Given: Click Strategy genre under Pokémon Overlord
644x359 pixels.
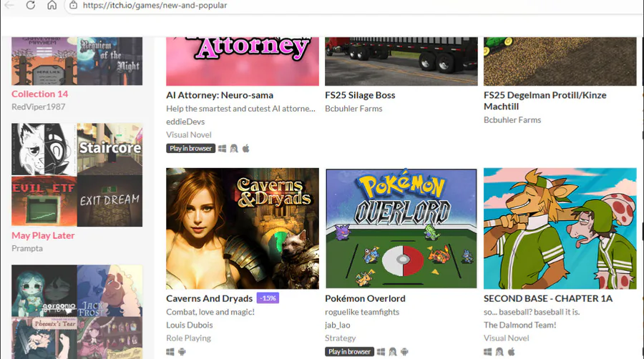Looking at the screenshot, I should click(340, 338).
